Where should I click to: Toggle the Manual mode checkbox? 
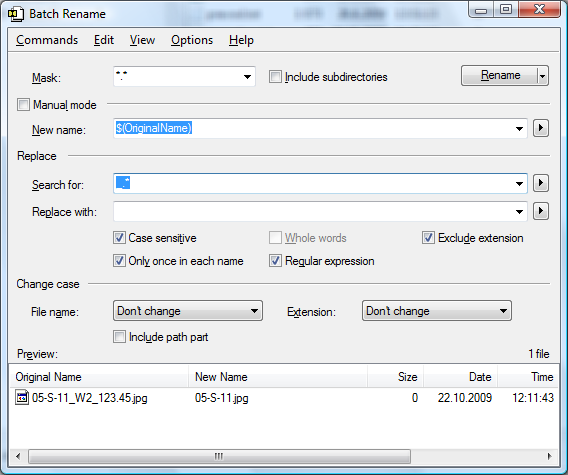point(23,105)
